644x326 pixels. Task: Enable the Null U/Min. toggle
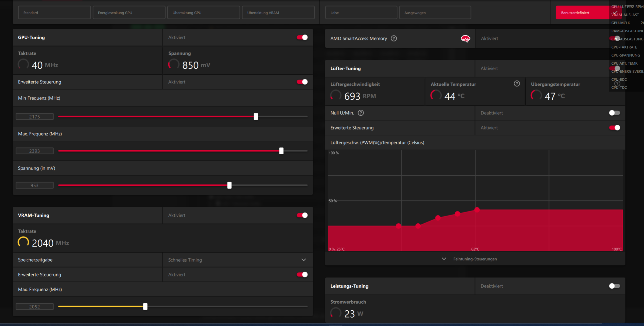[x=614, y=113]
